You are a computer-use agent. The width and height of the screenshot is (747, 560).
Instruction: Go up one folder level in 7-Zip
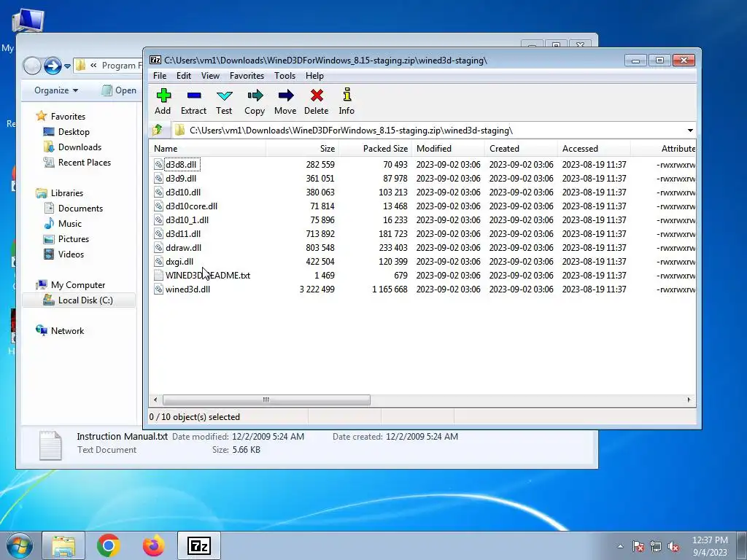pyautogui.click(x=158, y=130)
